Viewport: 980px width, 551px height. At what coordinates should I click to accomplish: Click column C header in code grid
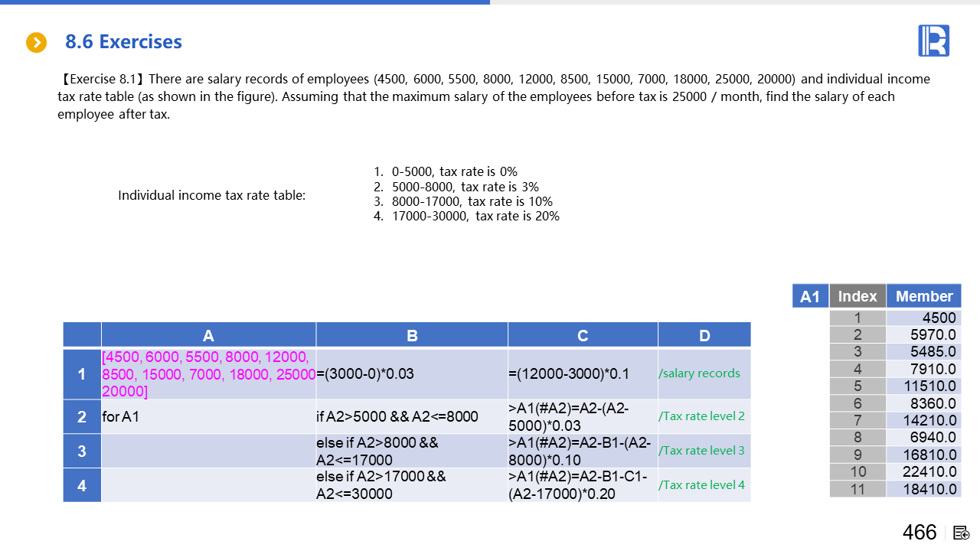click(583, 335)
